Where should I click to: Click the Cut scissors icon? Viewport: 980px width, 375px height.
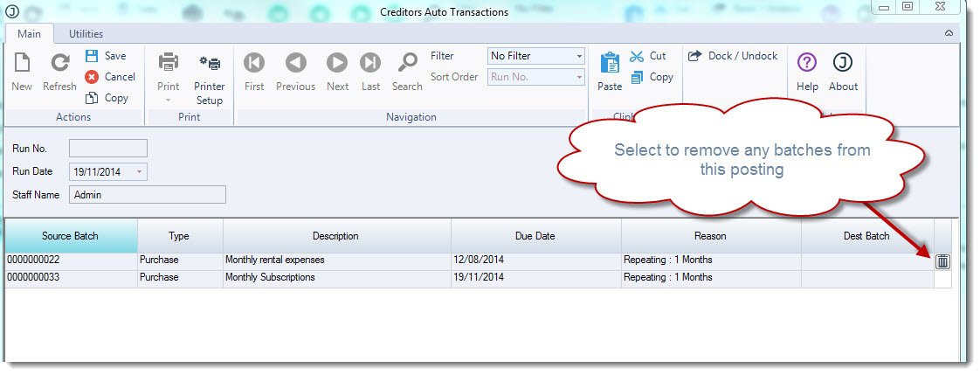point(637,56)
